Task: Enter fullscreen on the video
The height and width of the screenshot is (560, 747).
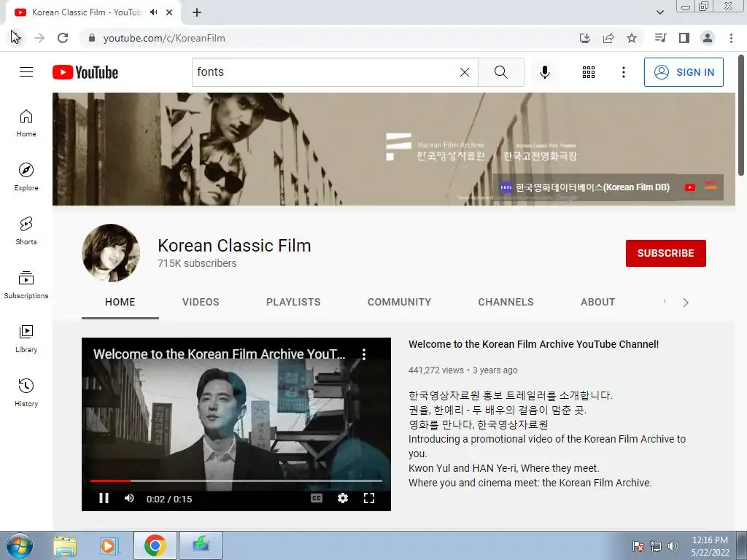Action: 368,498
